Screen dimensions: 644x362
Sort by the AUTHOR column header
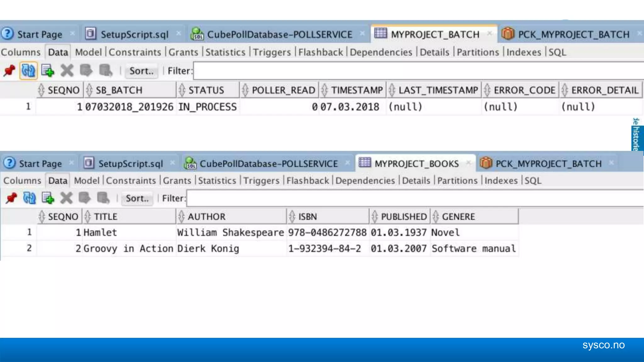tap(206, 217)
